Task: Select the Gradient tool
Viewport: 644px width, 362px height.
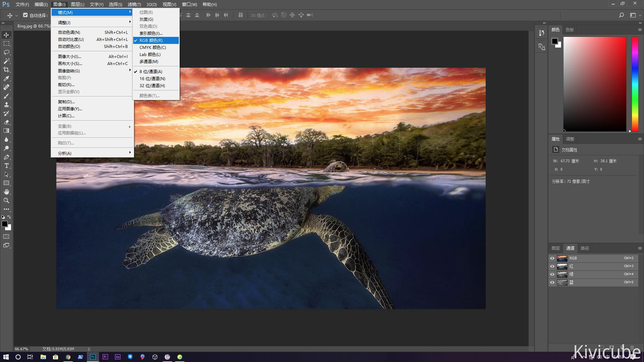Action: pos(6,131)
